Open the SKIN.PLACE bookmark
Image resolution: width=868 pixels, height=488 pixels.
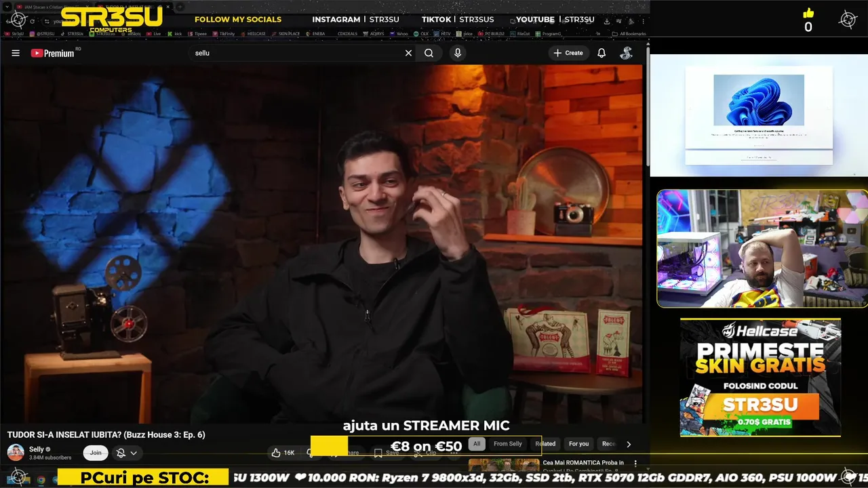pos(285,33)
